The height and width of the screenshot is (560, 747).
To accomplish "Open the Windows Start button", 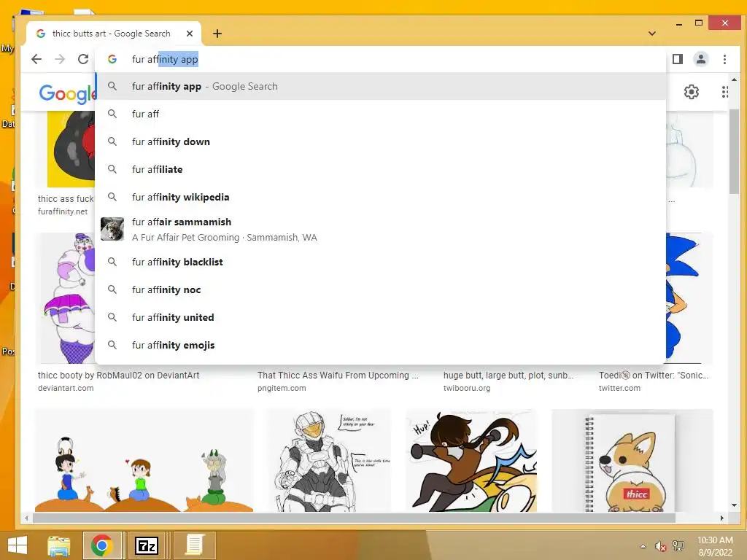I will (18, 545).
